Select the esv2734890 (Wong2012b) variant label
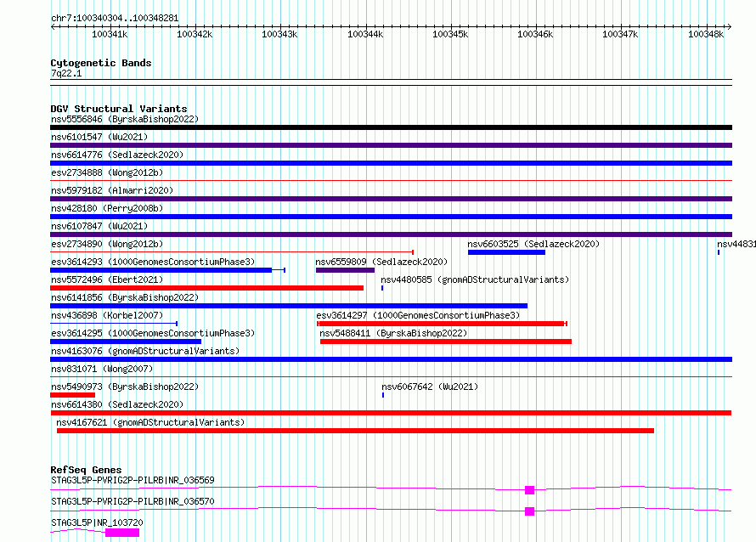Viewport: 756px width, 542px height. click(x=107, y=244)
